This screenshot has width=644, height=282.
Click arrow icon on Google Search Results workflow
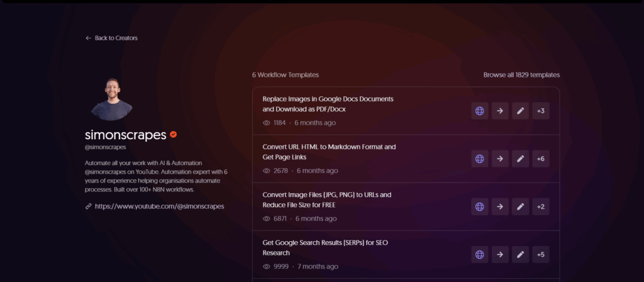(x=500, y=254)
